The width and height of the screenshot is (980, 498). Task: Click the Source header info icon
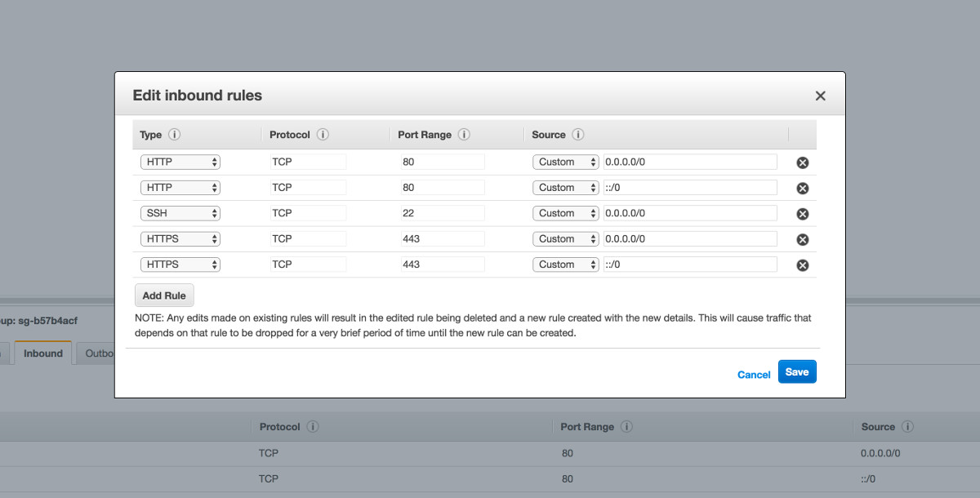[578, 134]
